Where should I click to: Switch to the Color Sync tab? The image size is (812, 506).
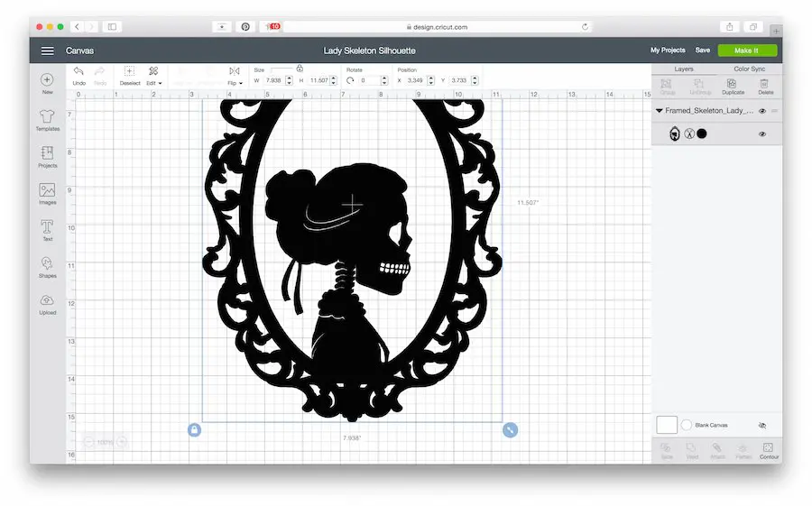[x=749, y=69]
